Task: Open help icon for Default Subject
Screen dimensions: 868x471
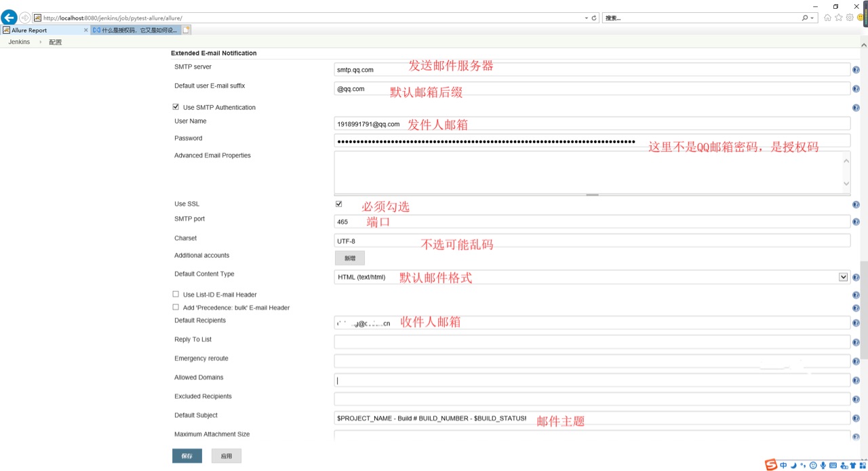Action: click(x=856, y=419)
